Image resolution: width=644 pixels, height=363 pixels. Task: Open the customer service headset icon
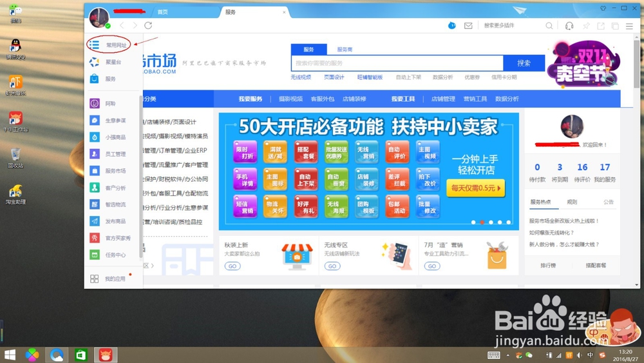click(569, 26)
